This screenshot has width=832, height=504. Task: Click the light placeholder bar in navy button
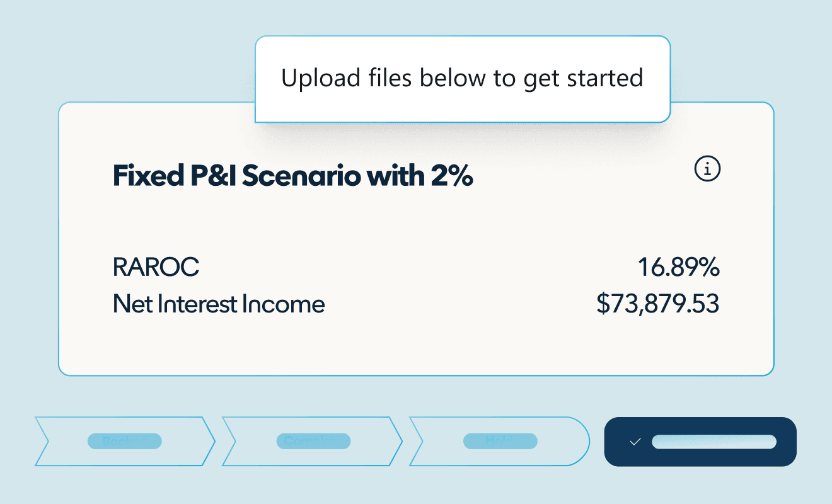714,442
